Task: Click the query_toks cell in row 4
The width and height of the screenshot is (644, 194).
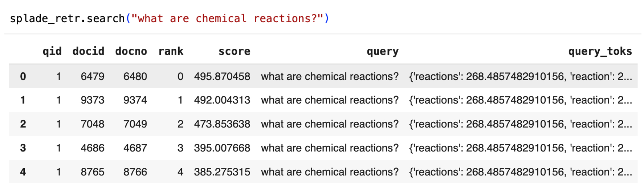Action: (x=520, y=172)
